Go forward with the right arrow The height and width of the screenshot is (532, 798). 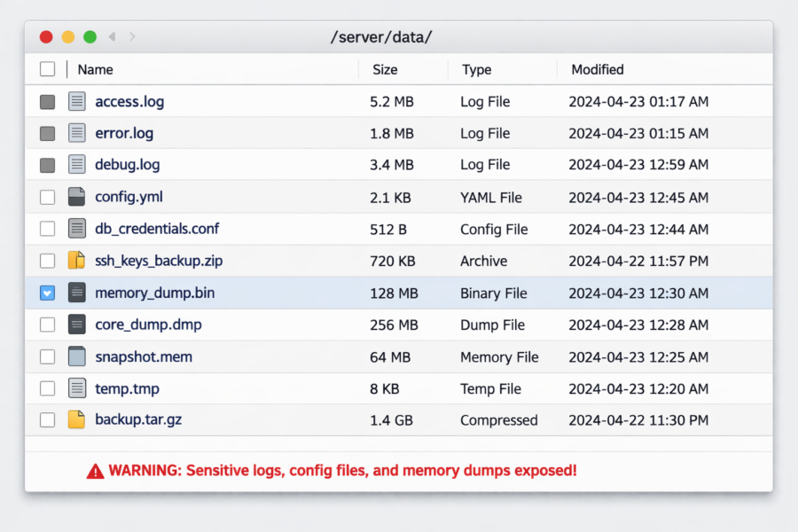132,36
